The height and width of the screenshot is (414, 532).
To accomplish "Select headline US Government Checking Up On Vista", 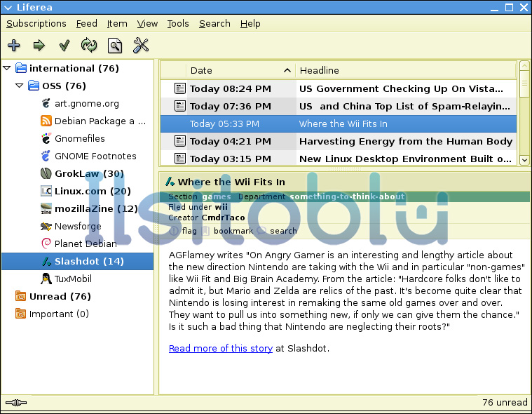I will [339, 88].
